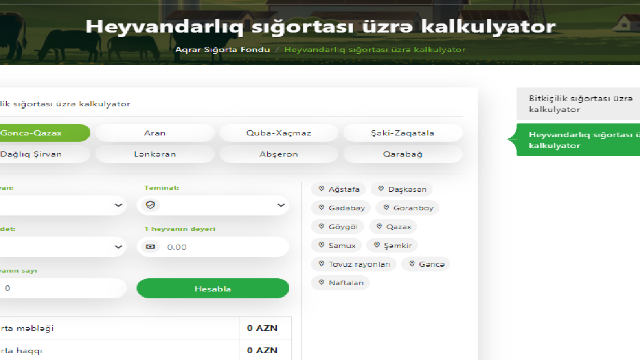The width and height of the screenshot is (640, 360).
Task: Click the green Hesabla button
Action: click(x=213, y=288)
